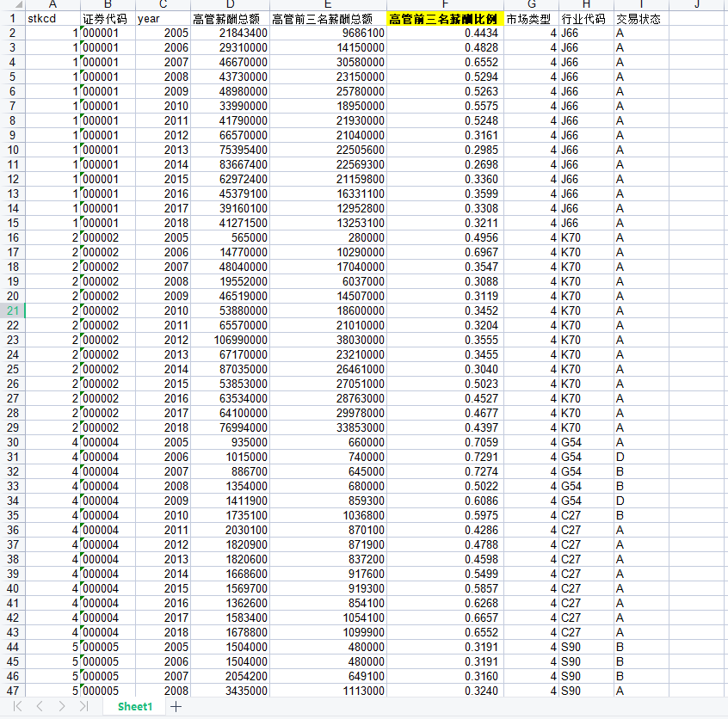This screenshot has height=719, width=728.
Task: Select cell with value 9686100
Action: 328,33
